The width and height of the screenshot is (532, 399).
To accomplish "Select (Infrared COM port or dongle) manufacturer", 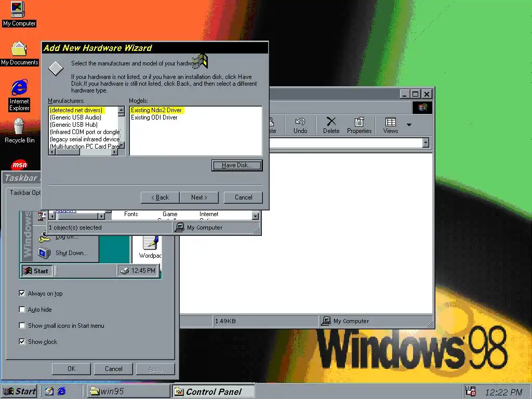I will [x=85, y=132].
